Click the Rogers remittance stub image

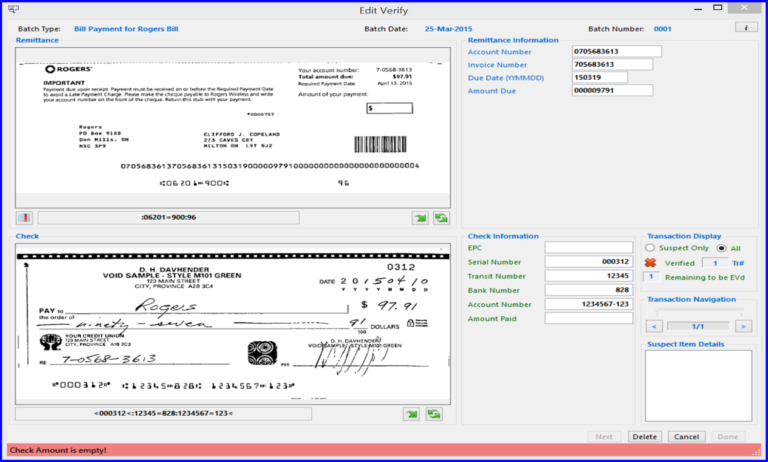[233, 127]
